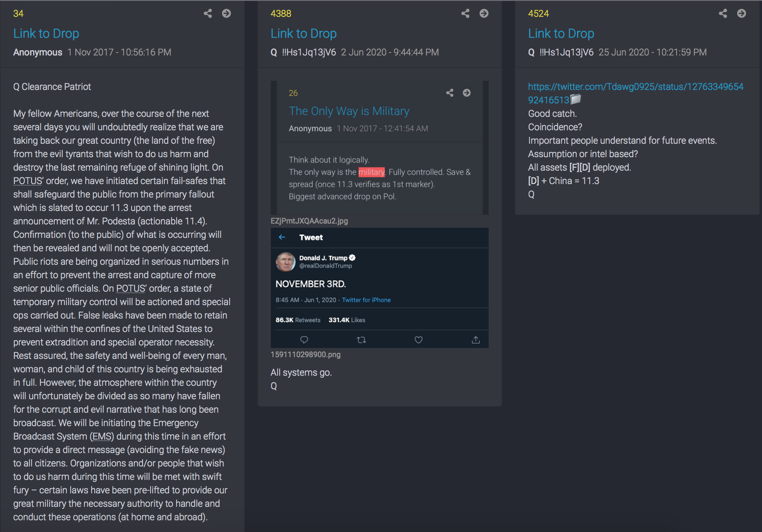Click the date 1 Nov 2017 - 10:56:16 PM
The image size is (762, 532).
119,52
